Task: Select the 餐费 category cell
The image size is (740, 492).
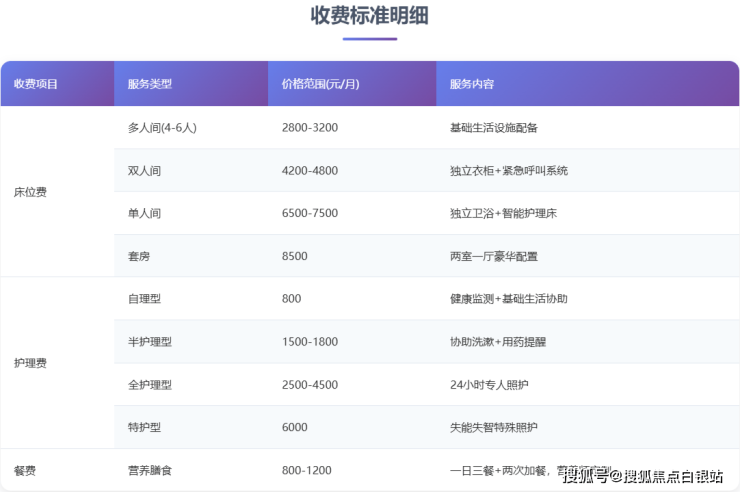Action: click(x=25, y=470)
